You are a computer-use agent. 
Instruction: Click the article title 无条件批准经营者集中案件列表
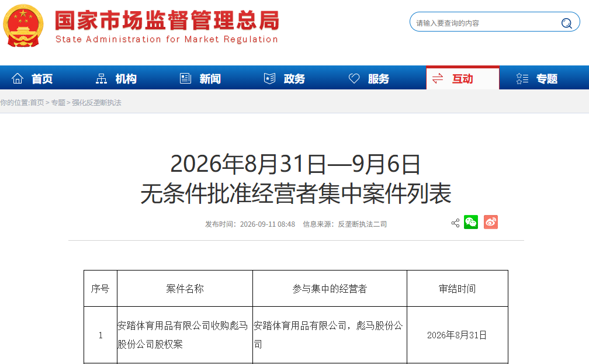(x=296, y=194)
